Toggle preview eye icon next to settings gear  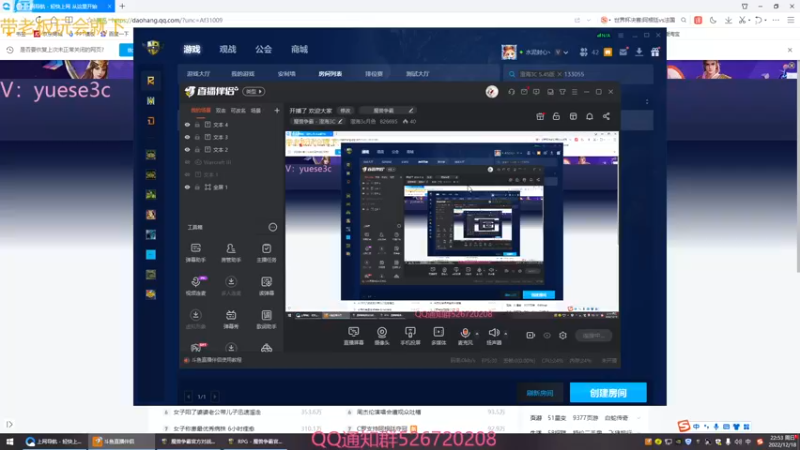[x=547, y=335]
